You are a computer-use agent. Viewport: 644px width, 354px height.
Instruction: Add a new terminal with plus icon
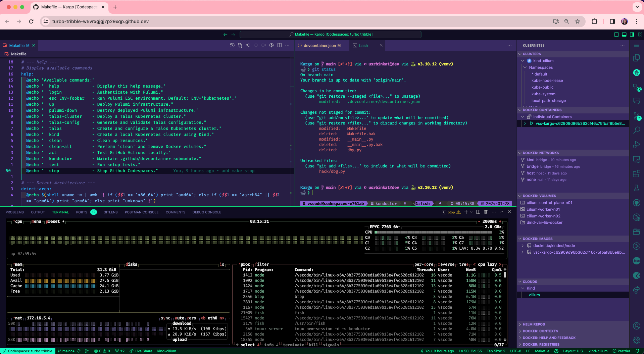(x=466, y=212)
